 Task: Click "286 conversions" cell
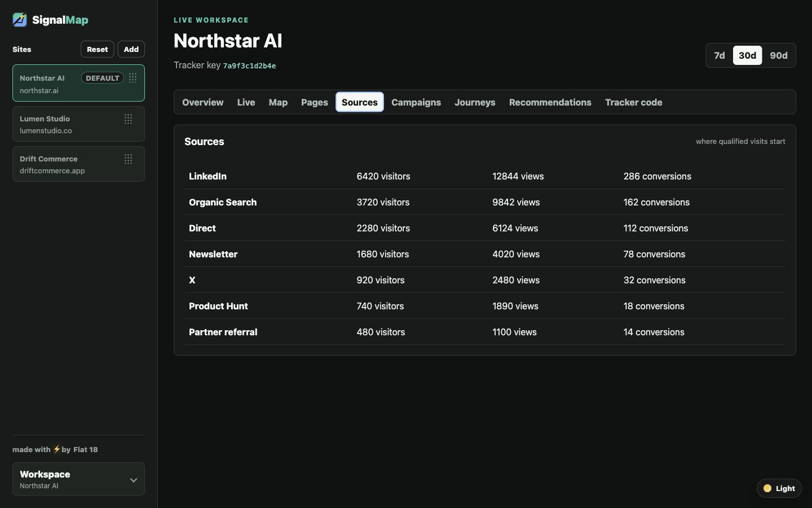click(657, 176)
